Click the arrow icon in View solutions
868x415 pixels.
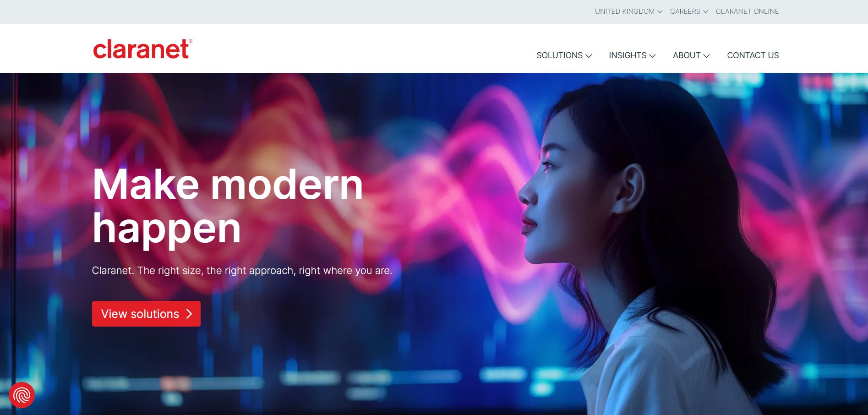tap(189, 314)
